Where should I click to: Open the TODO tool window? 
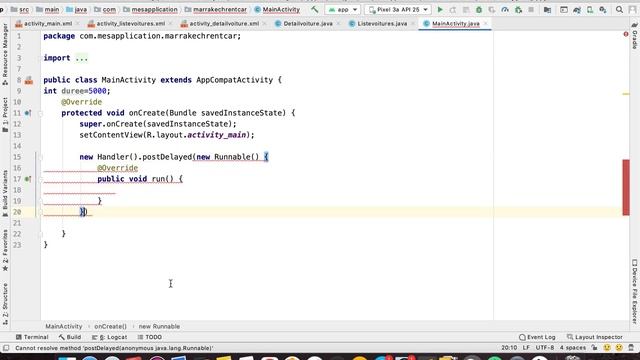click(x=150, y=337)
